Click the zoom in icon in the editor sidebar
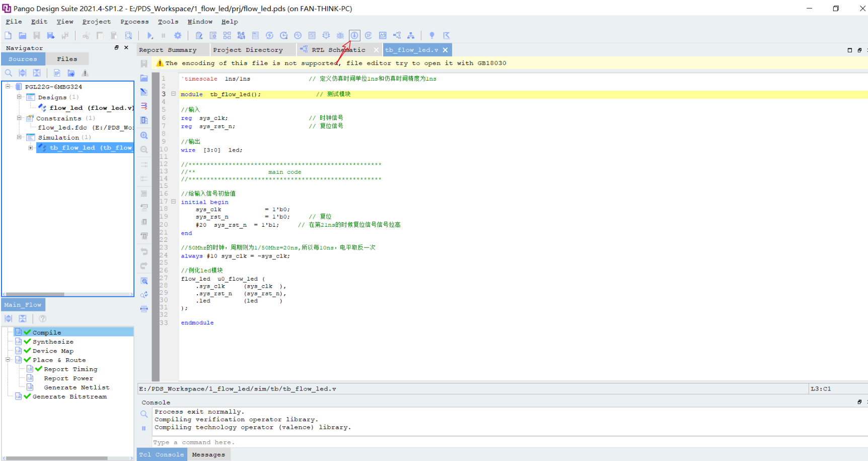Viewport: 868px width, 461px height. (144, 136)
